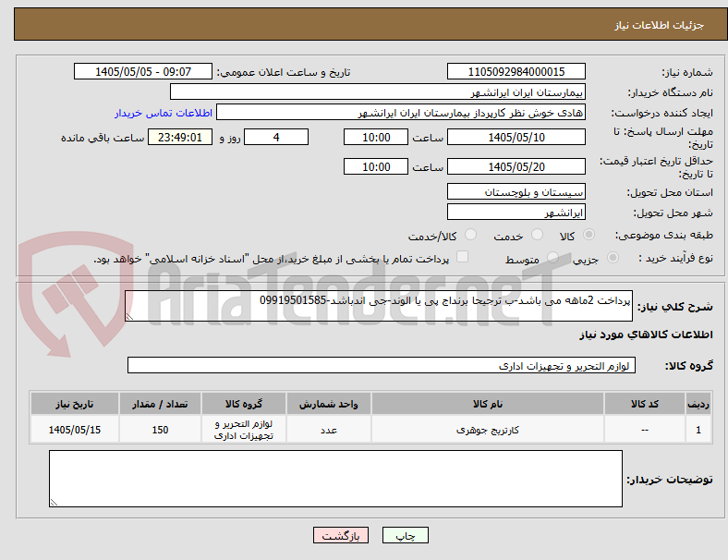The image size is (728, 560).
Task: Click the request creator field هادی خوش نظر
Action: (x=401, y=113)
